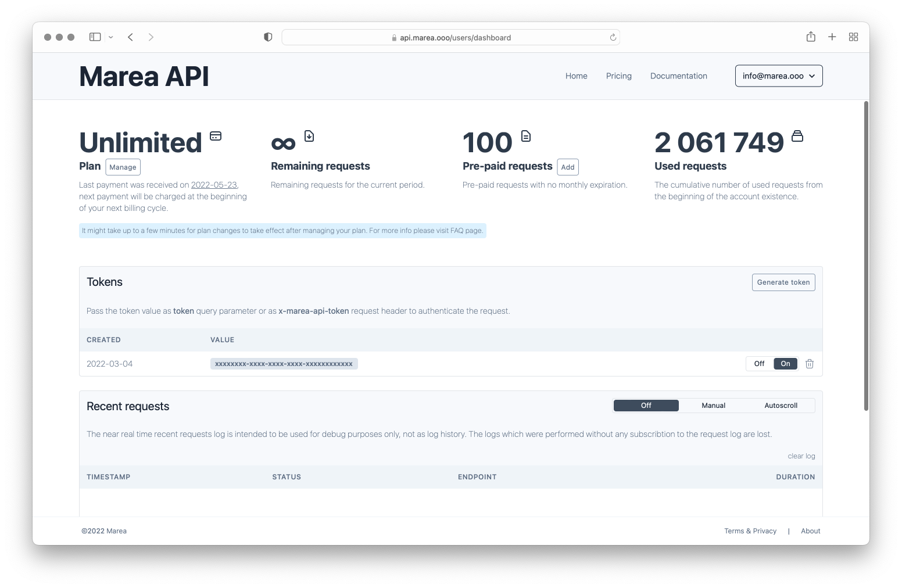Open the Pricing nav item
Image resolution: width=902 pixels, height=588 pixels.
click(x=619, y=76)
